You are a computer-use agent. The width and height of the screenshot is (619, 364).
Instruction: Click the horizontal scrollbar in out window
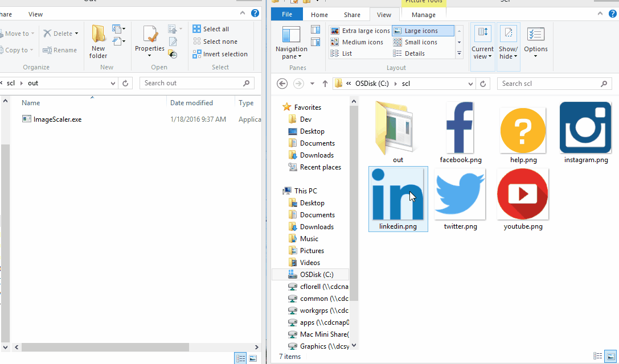tap(105, 347)
